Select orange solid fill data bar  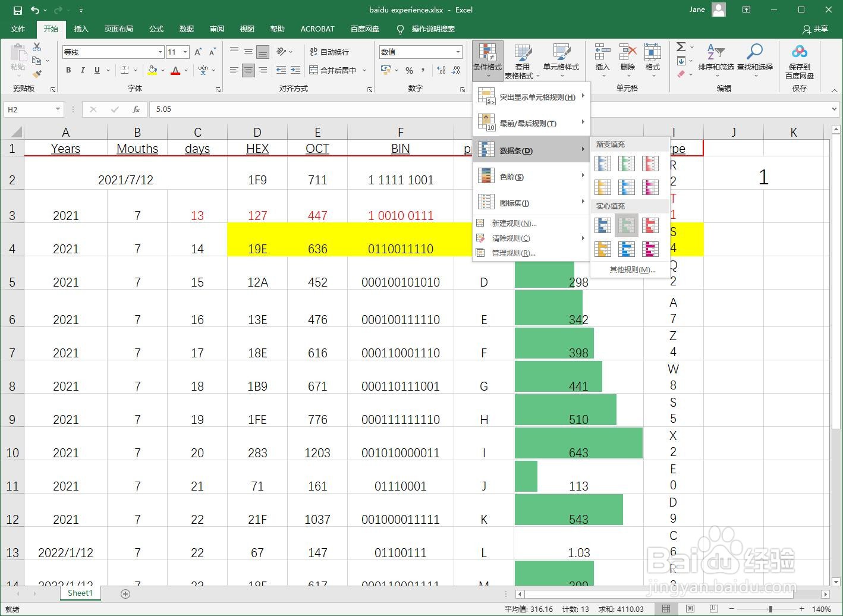(603, 249)
